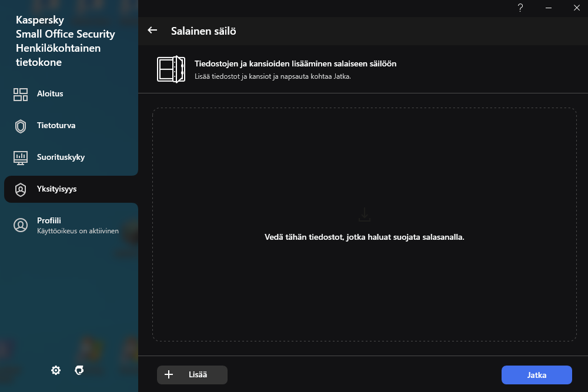Viewport: 588px width, 392px height.
Task: Click the 'Vedä tähän tiedostot' drop zone text
Action: [364, 237]
